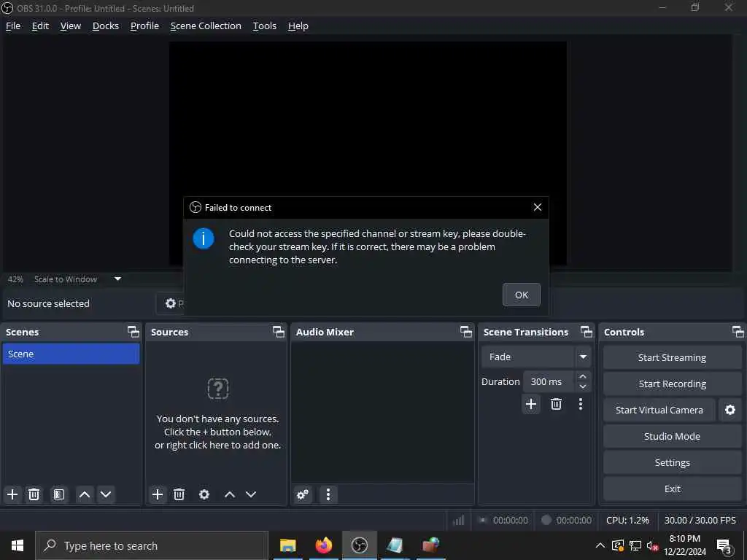Pop out the Sources dock
Screen dimensions: 747x560
pyautogui.click(x=278, y=332)
